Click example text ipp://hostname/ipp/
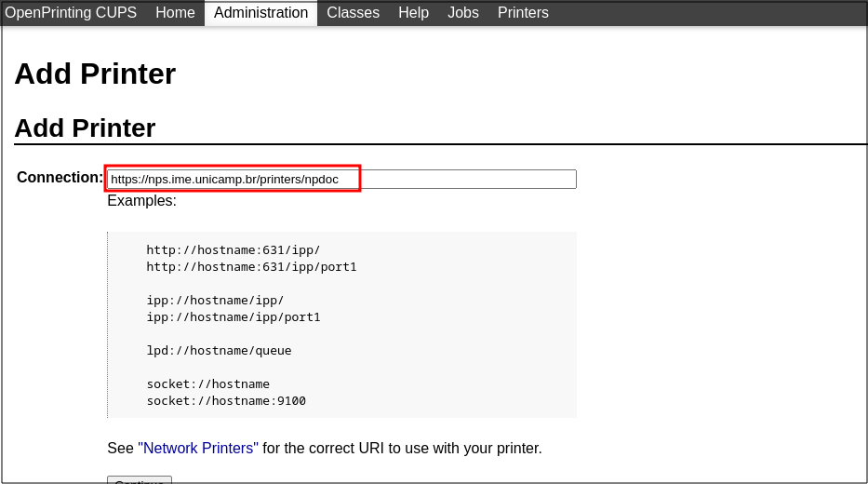The height and width of the screenshot is (484, 868). click(215, 300)
